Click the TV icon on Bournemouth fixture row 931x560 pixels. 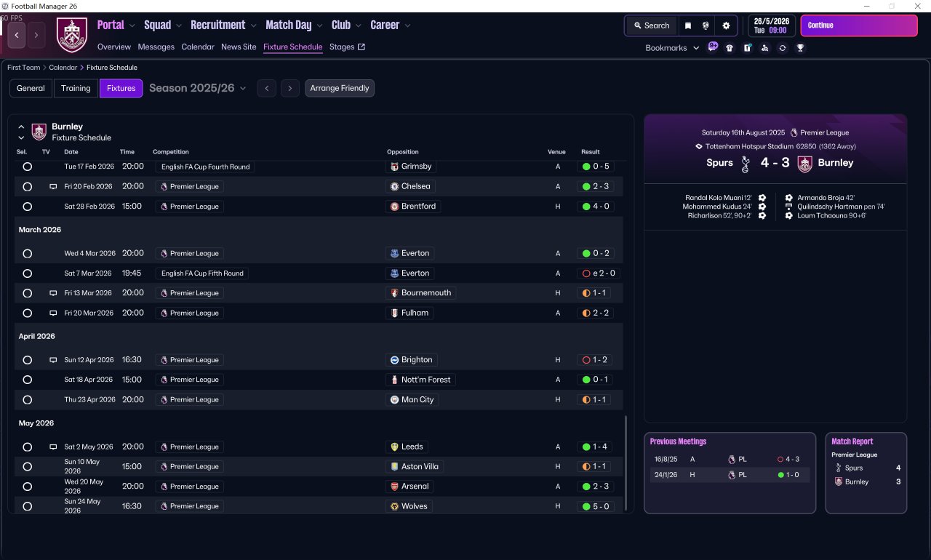coord(52,293)
